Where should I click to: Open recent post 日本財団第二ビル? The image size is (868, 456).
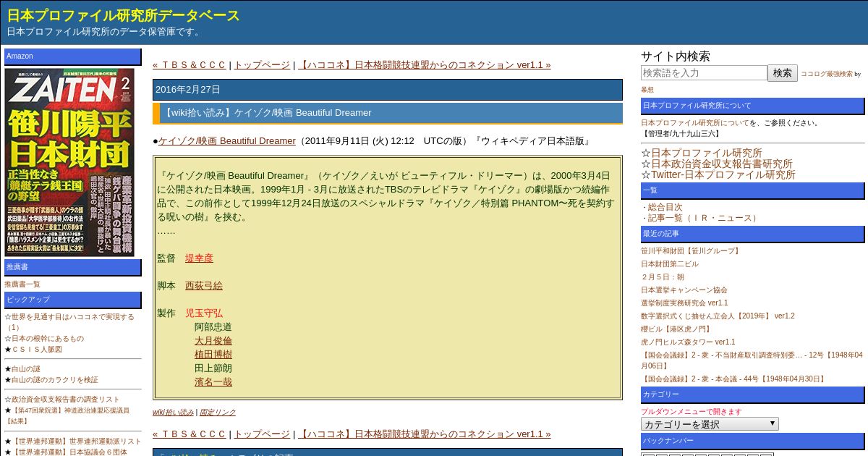click(670, 264)
